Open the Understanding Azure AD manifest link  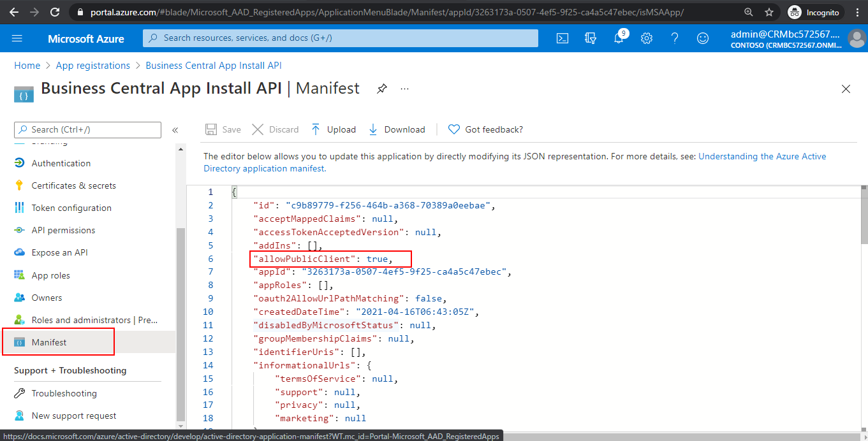tap(761, 155)
